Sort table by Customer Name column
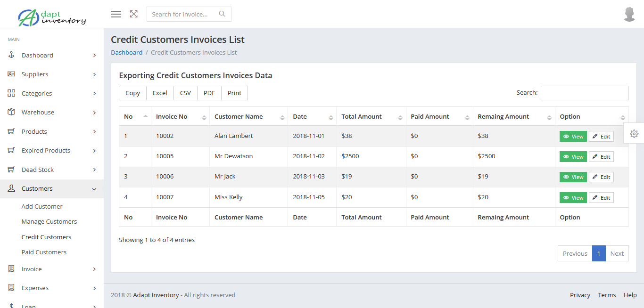 (248, 117)
